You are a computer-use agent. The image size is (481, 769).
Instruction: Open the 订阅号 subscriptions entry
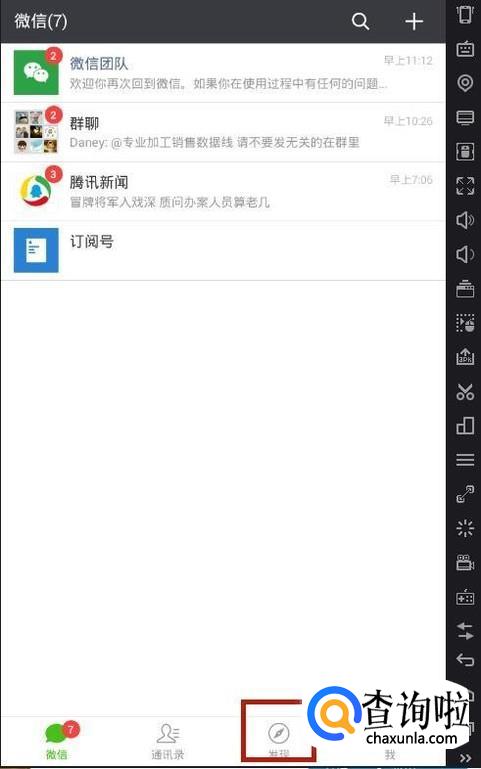[223, 251]
